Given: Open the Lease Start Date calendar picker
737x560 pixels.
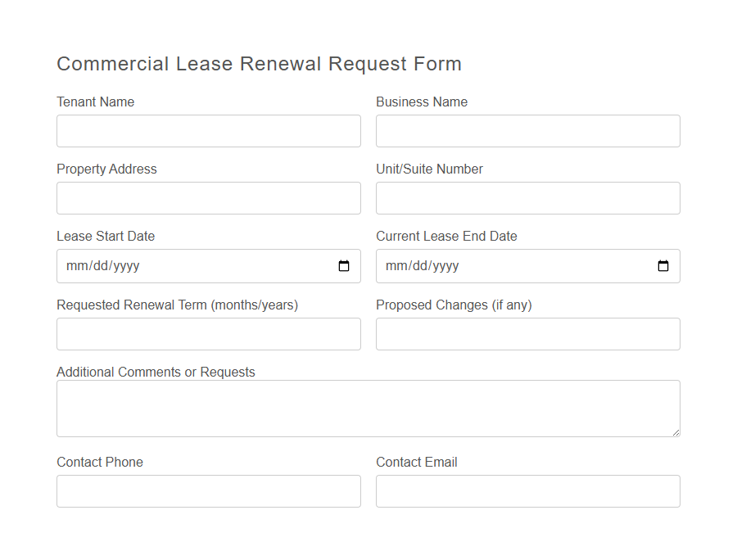Looking at the screenshot, I should click(x=345, y=265).
